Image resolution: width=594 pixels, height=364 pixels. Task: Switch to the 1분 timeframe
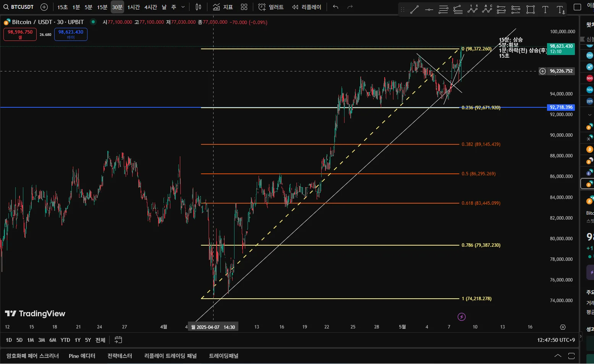(x=76, y=7)
